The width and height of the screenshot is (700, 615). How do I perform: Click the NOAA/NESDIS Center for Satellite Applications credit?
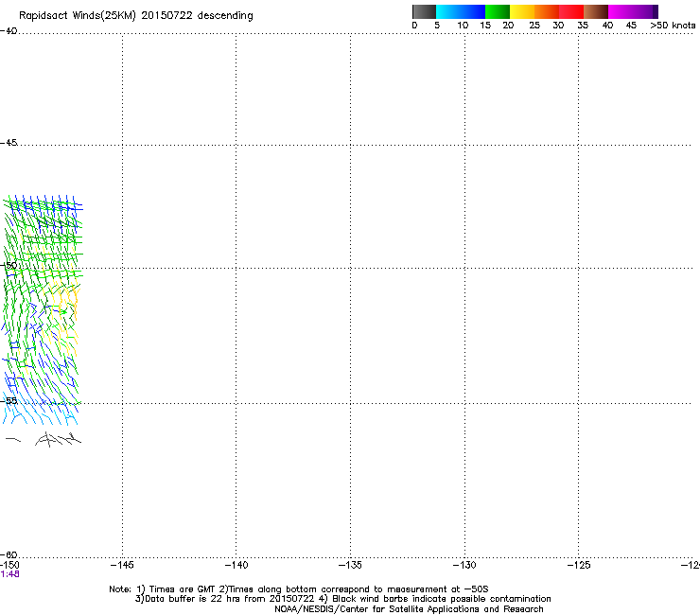pos(409,609)
